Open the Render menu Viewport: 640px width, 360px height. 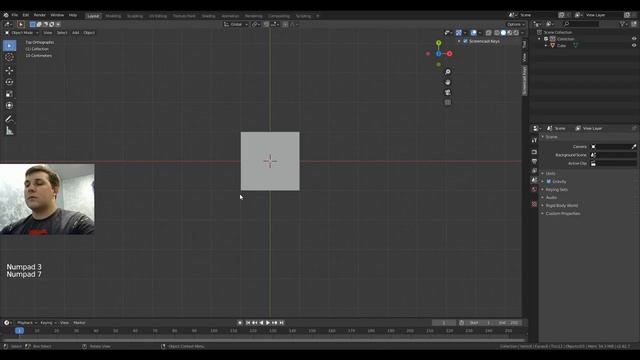[40, 15]
